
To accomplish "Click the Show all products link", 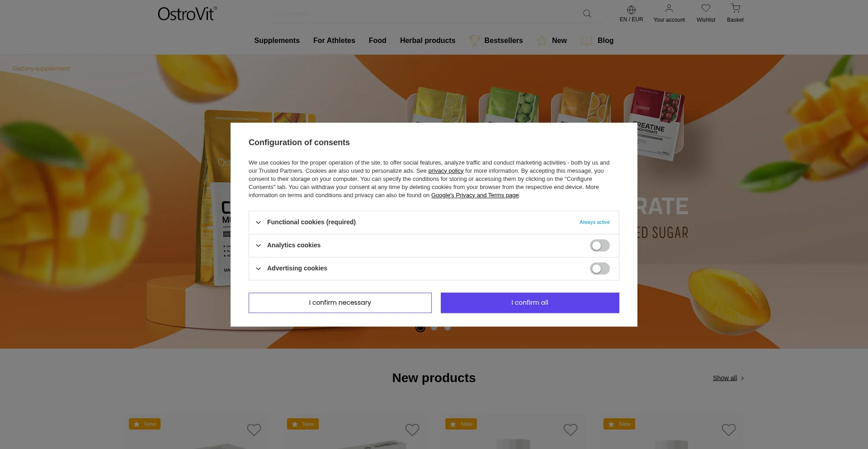I will click(724, 378).
